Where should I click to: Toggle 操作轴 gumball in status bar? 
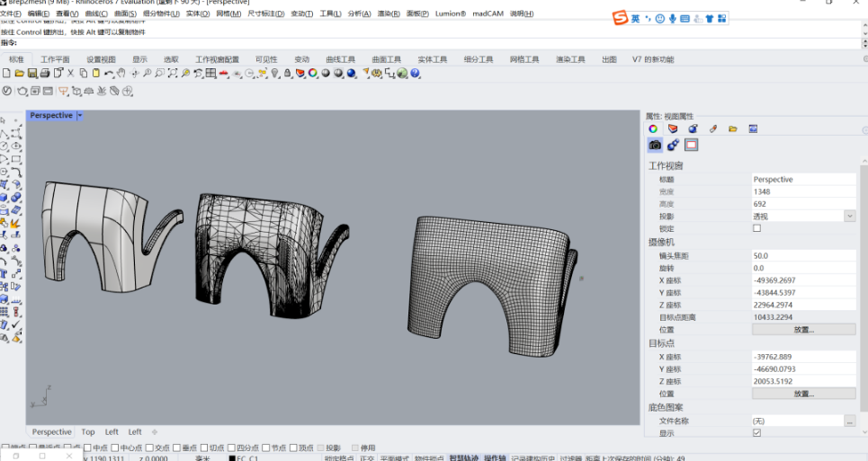point(495,457)
